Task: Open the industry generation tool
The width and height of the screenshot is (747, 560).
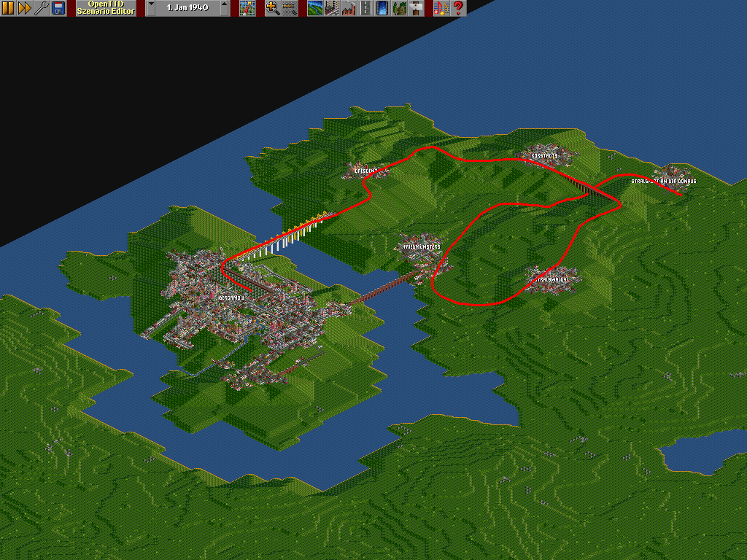Action: (348, 8)
